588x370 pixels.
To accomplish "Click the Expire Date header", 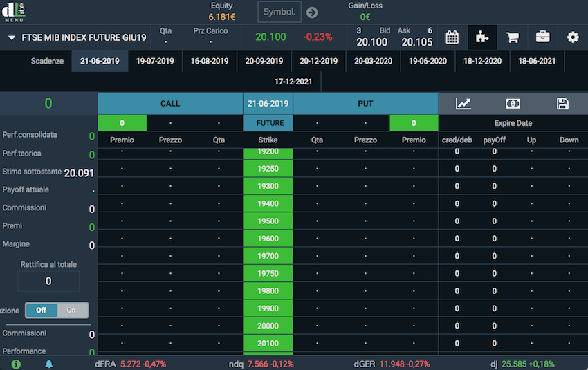I will click(x=513, y=123).
